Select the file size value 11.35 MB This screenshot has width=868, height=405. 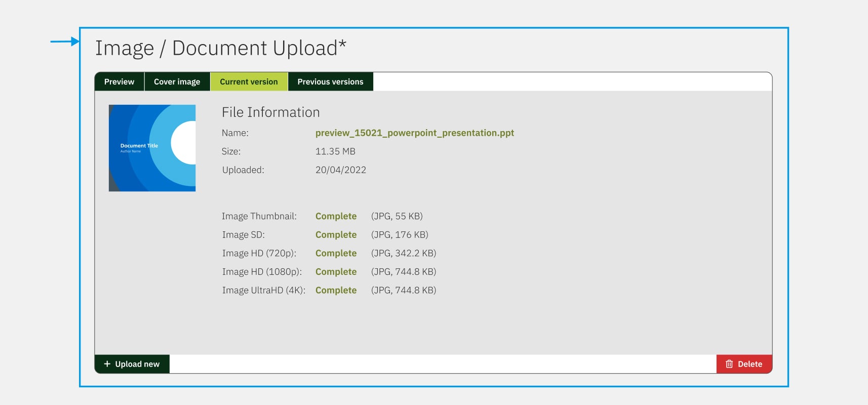pyautogui.click(x=335, y=151)
